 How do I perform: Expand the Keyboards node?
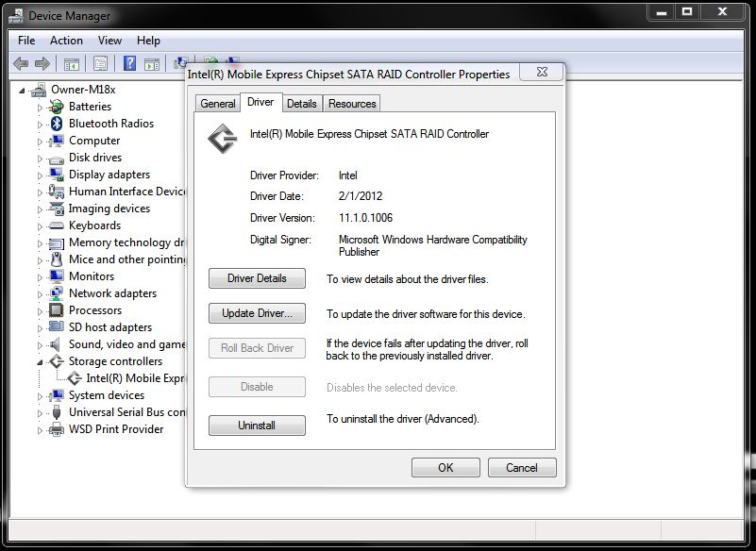point(40,226)
